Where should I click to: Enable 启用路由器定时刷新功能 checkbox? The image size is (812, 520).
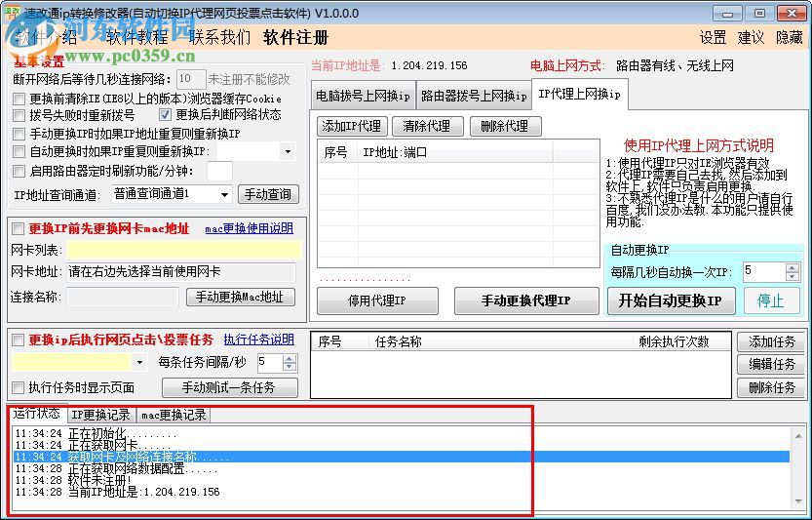19,171
